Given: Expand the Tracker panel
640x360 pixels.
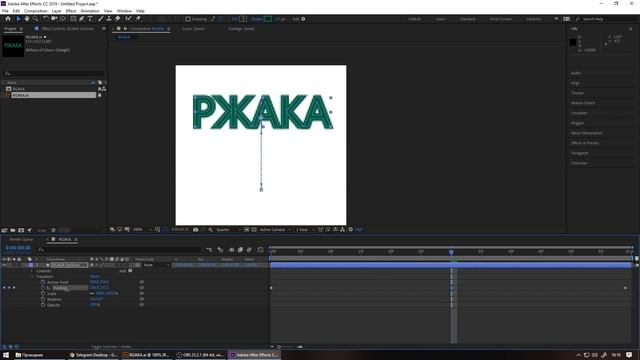Looking at the screenshot, I should point(577,93).
